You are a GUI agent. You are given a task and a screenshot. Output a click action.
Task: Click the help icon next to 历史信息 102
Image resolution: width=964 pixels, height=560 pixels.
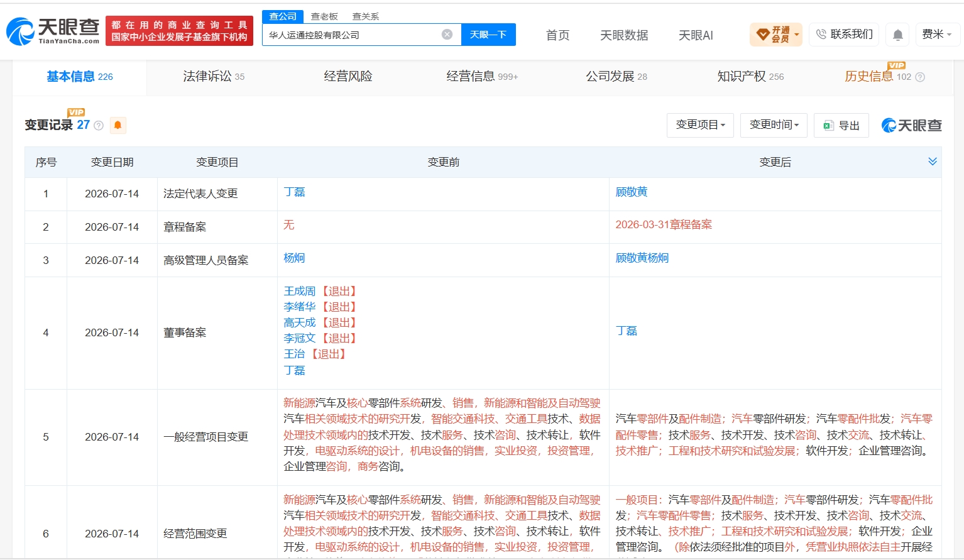coord(920,77)
